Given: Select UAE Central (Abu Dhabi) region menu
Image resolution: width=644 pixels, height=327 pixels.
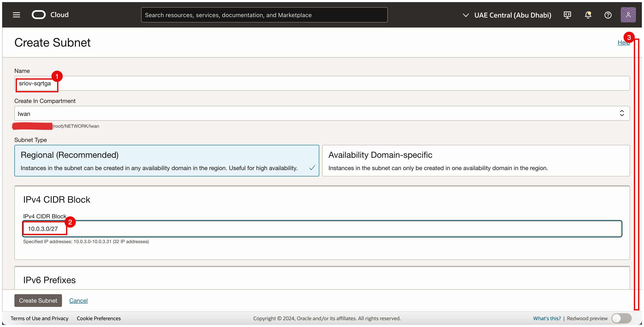Looking at the screenshot, I should (512, 15).
